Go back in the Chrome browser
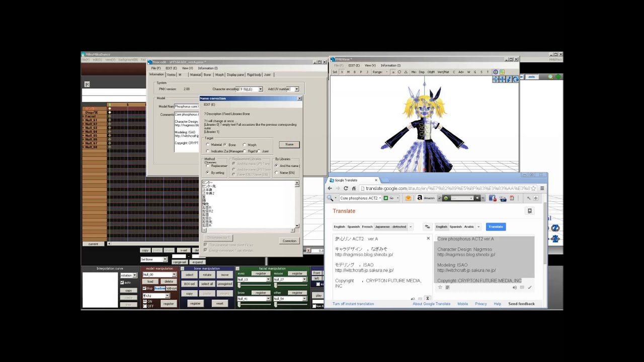 tap(330, 188)
